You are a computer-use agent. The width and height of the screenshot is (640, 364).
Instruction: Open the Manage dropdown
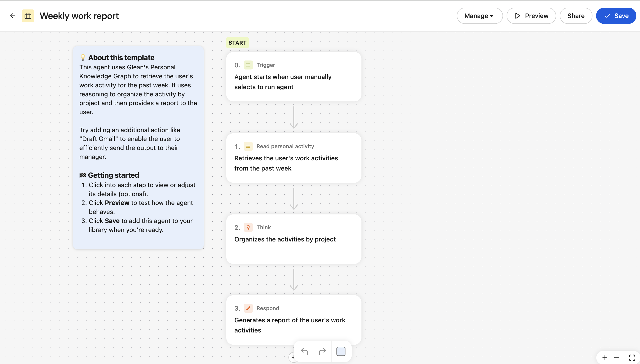pos(480,16)
